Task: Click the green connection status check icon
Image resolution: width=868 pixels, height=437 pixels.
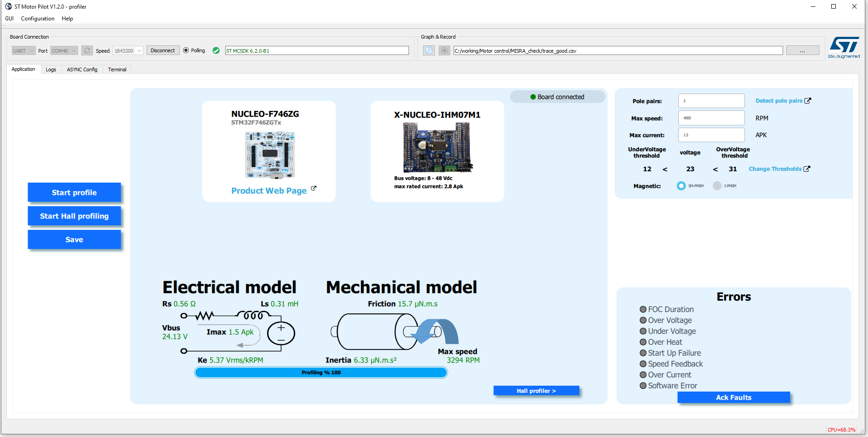Action: pos(216,50)
